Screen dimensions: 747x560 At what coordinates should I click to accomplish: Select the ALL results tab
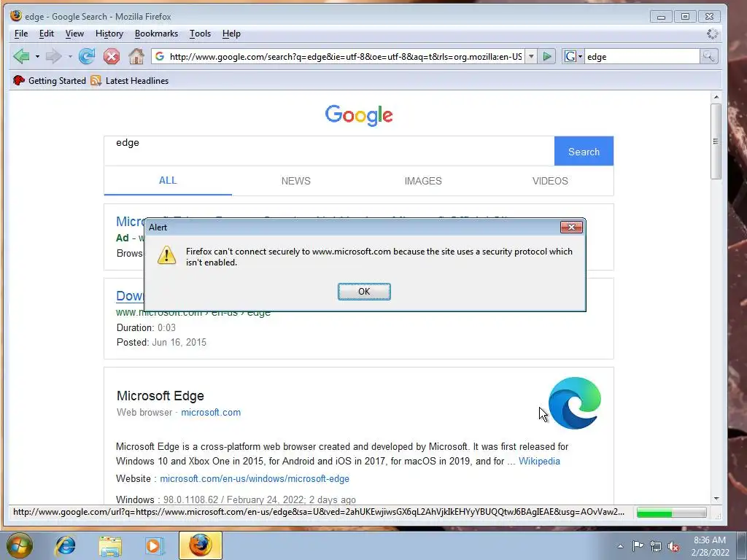coord(168,181)
